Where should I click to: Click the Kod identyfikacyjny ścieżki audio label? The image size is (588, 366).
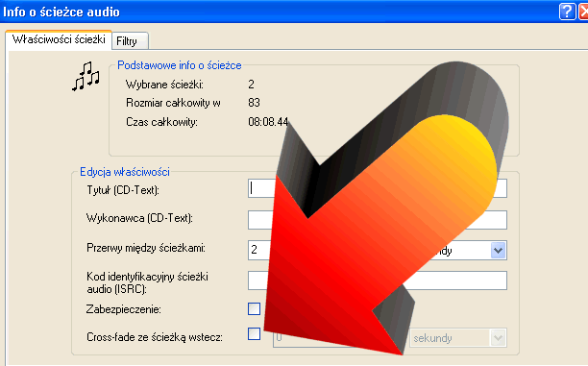pos(147,282)
